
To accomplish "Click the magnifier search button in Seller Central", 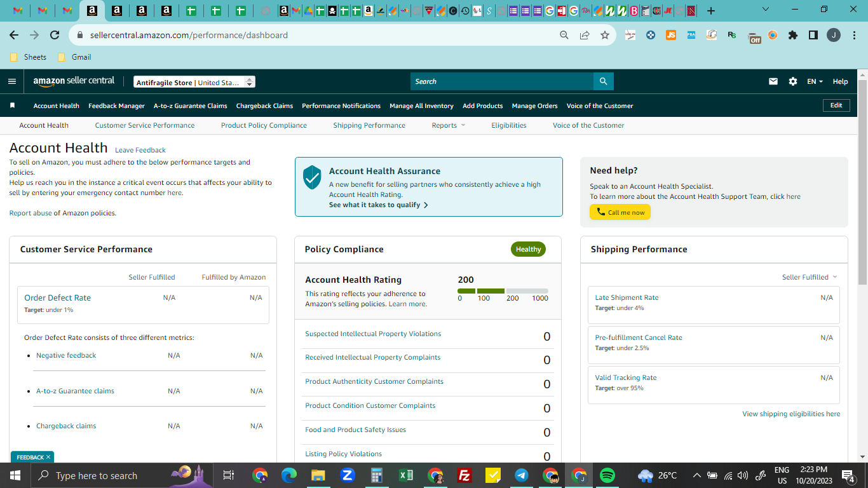I will click(603, 81).
